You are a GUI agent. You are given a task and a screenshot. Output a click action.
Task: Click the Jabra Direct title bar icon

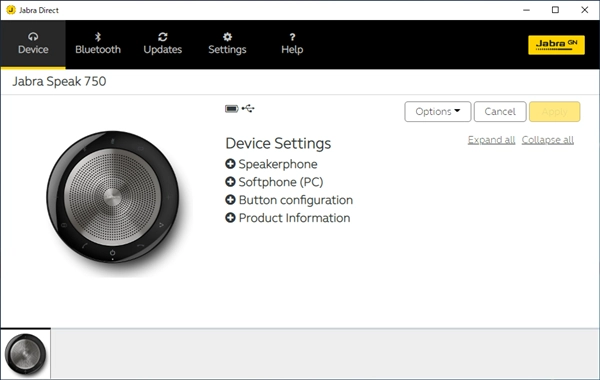pos(11,10)
